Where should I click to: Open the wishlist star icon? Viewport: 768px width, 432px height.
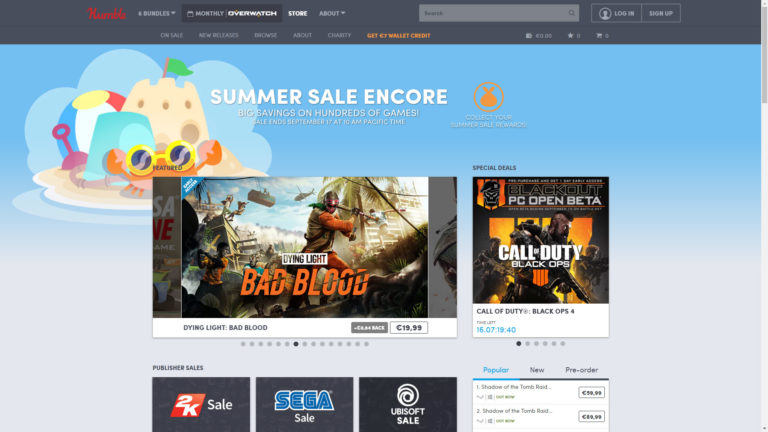(x=570, y=35)
